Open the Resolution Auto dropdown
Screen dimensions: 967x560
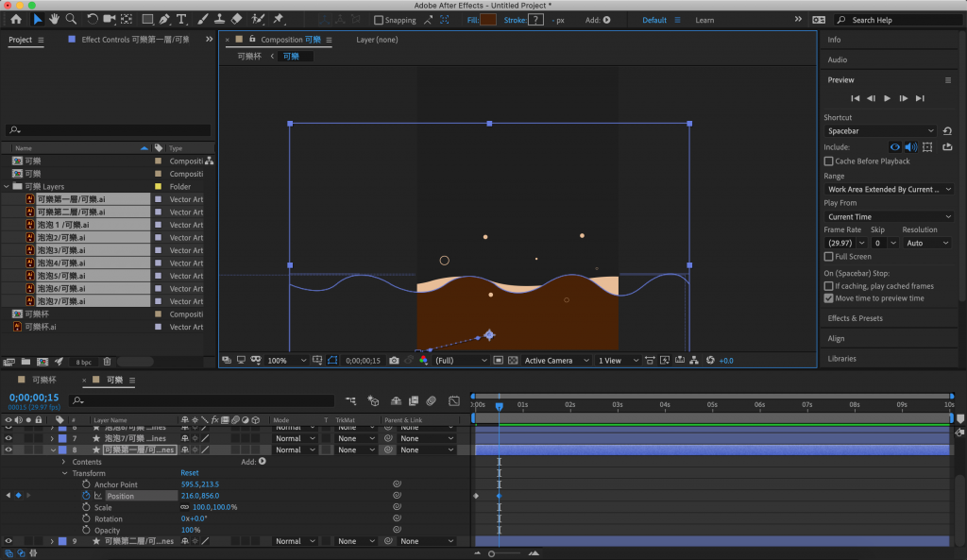pos(926,243)
